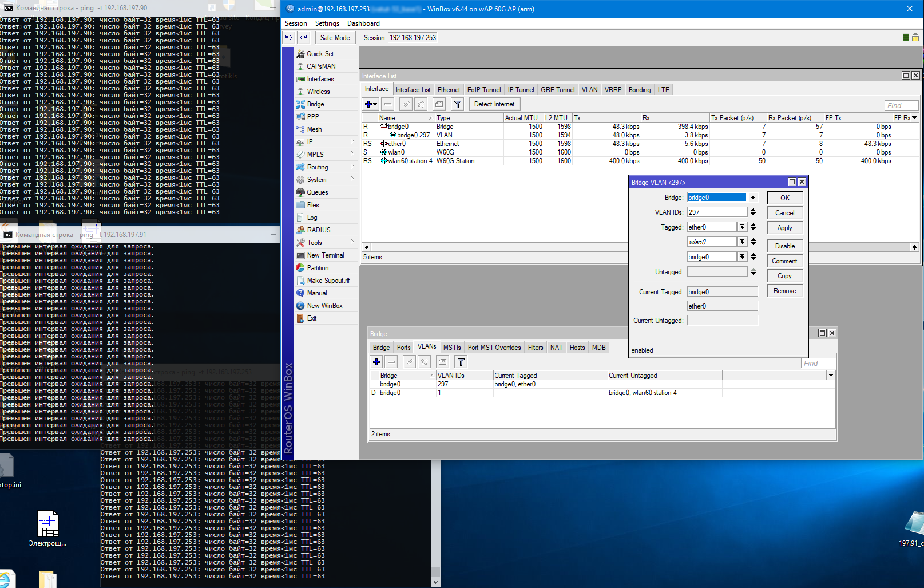Expand the column selector in Bridge VLANs table
The image size is (924, 588).
pos(831,376)
